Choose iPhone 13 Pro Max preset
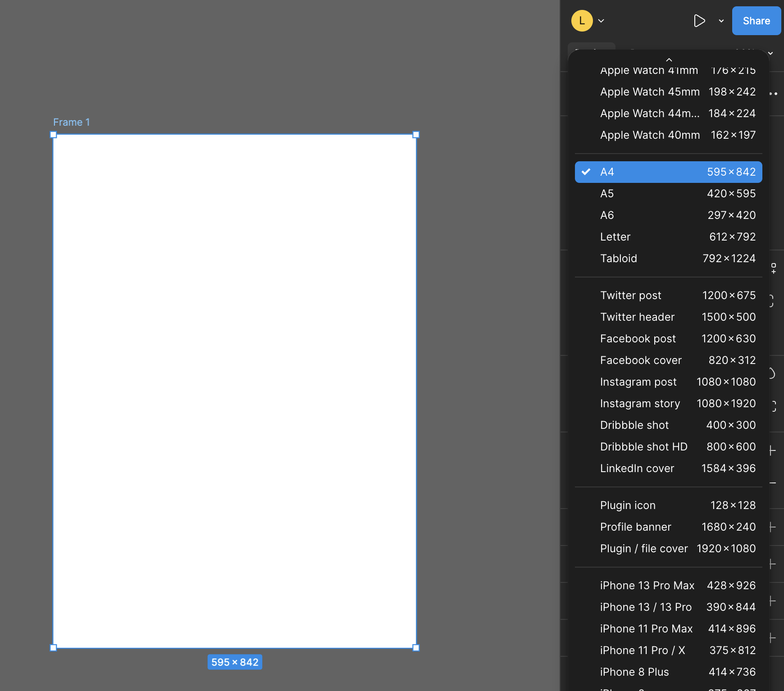The height and width of the screenshot is (691, 784). pos(669,586)
